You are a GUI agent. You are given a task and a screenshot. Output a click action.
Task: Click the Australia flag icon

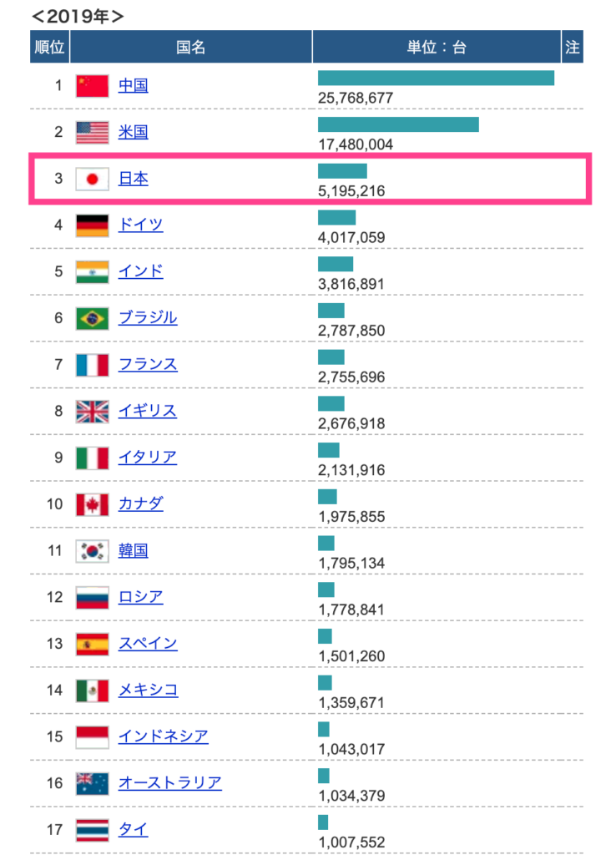coord(92,783)
